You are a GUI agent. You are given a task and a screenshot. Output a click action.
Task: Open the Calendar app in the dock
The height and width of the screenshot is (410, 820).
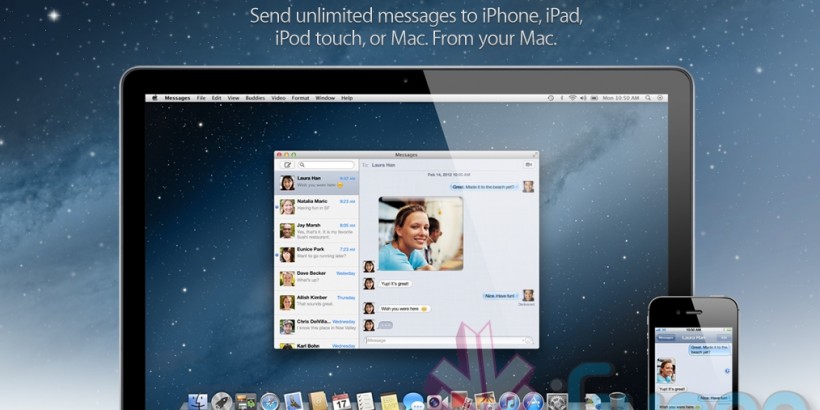click(x=341, y=402)
